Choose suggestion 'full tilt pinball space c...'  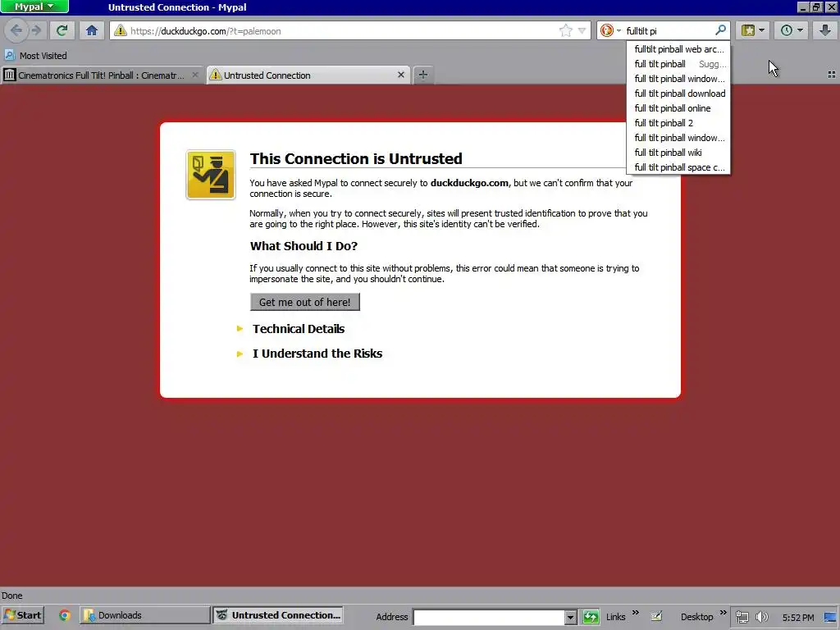coord(678,167)
